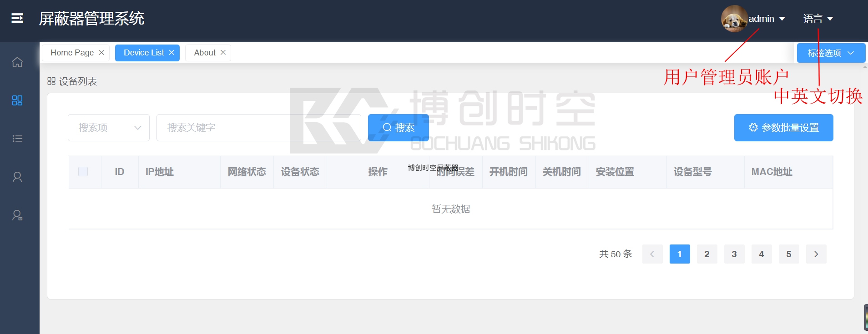Select pagination page 4

click(762, 254)
